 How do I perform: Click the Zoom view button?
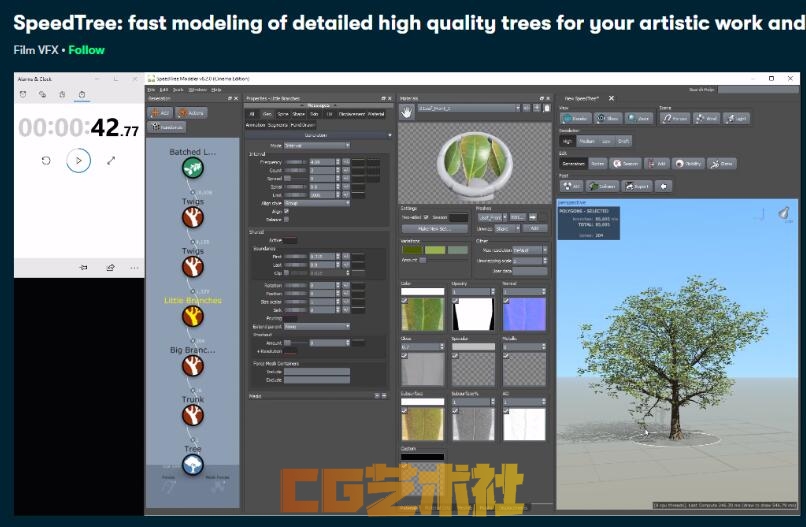tap(639, 118)
